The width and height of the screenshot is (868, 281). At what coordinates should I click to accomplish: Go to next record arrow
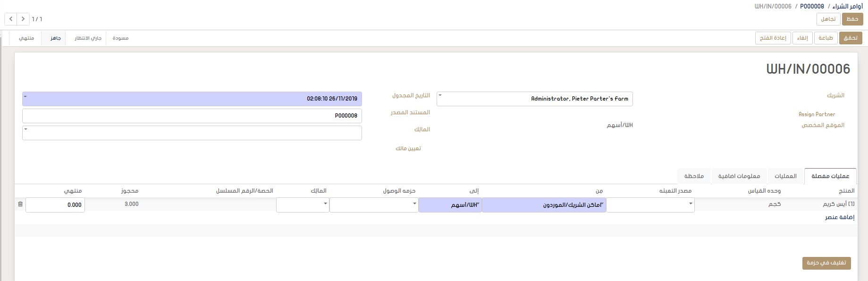pyautogui.click(x=23, y=19)
